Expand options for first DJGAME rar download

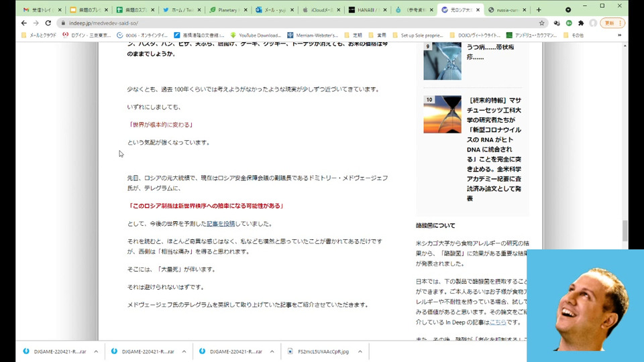96,351
